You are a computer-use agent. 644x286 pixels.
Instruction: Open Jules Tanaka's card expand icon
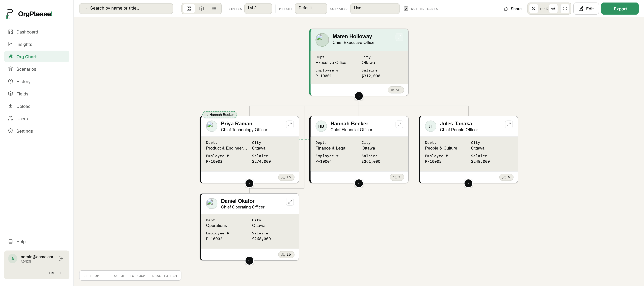[509, 125]
